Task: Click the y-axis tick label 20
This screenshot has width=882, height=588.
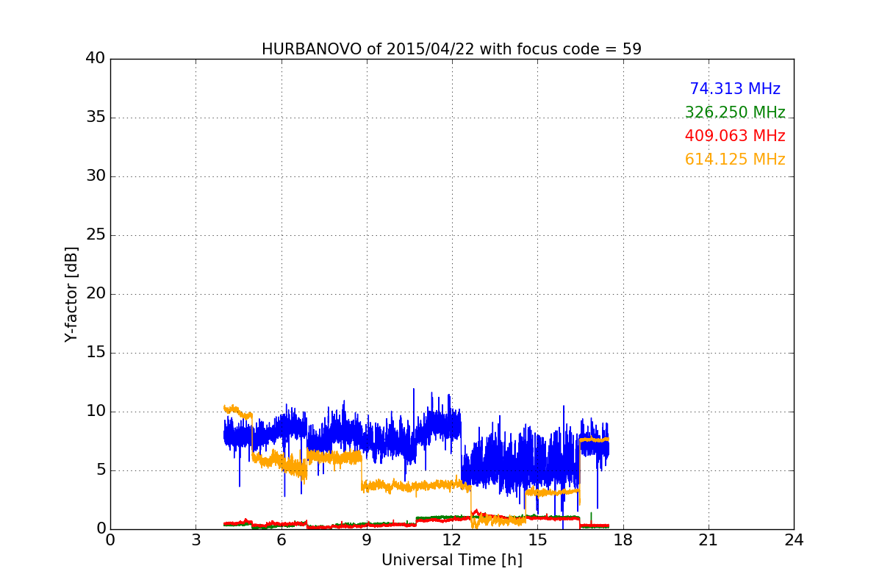Action: [x=96, y=294]
